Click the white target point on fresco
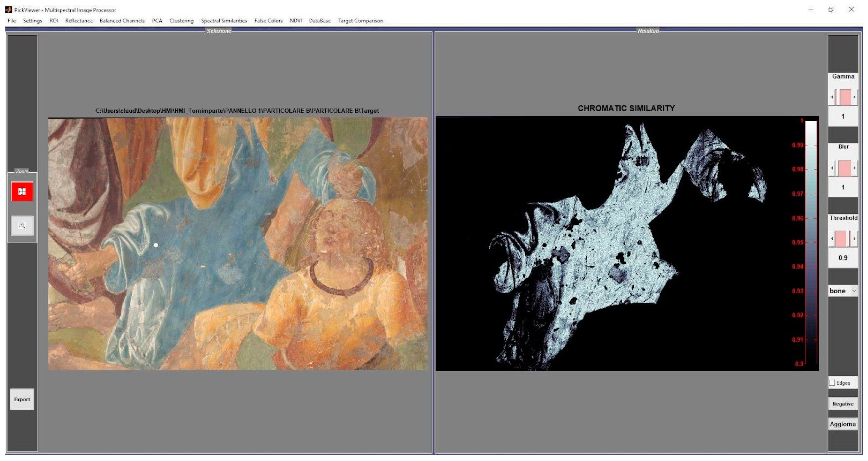 click(x=156, y=245)
